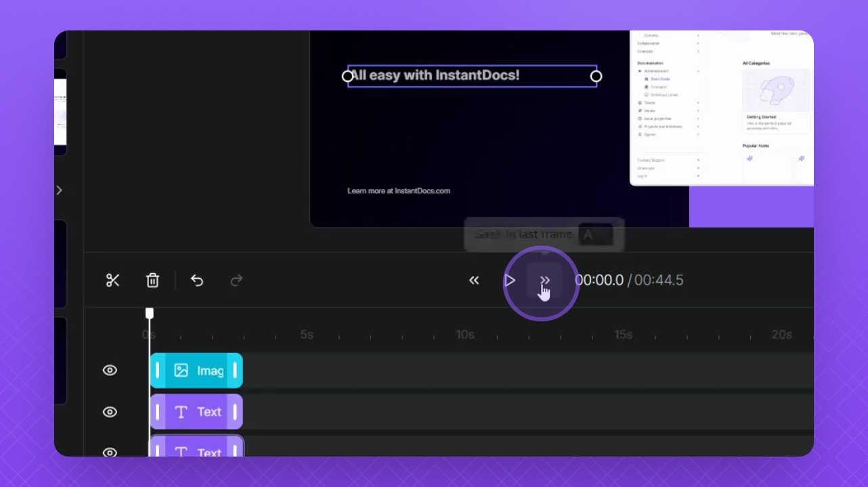Click the redo arrow

tap(236, 280)
